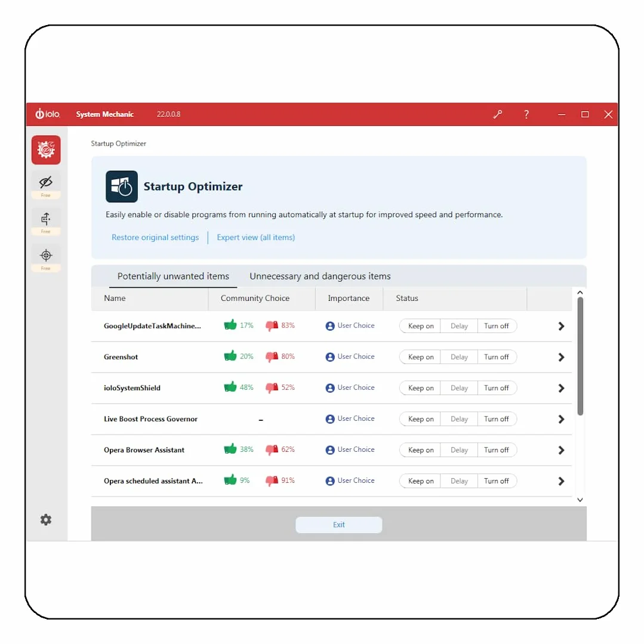Set GoogleUpdateTaskMachine to Keep on
This screenshot has height=644, width=644.
420,326
